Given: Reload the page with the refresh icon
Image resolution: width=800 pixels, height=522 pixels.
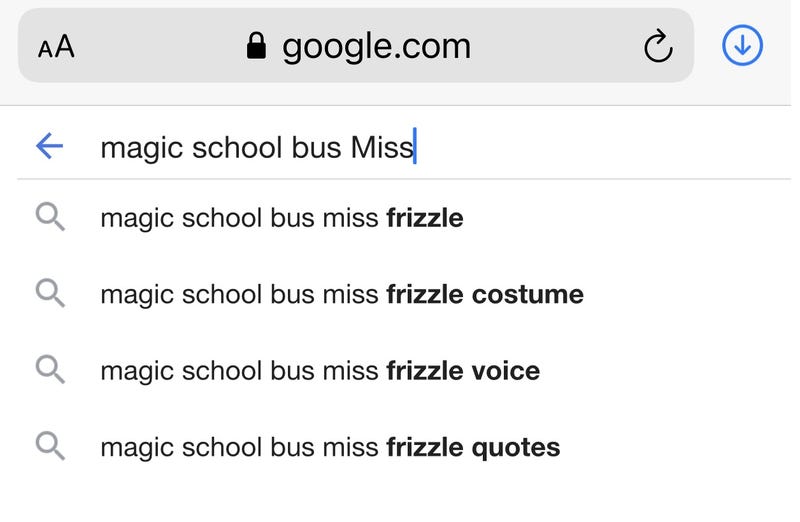Looking at the screenshot, I should [657, 46].
